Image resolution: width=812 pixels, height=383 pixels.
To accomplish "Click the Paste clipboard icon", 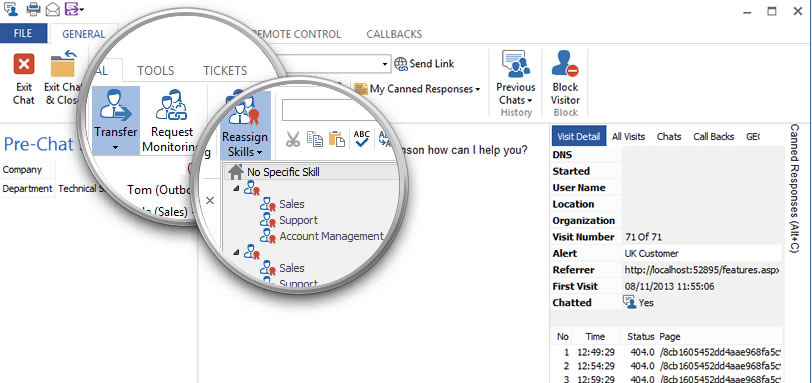I will coord(337,139).
